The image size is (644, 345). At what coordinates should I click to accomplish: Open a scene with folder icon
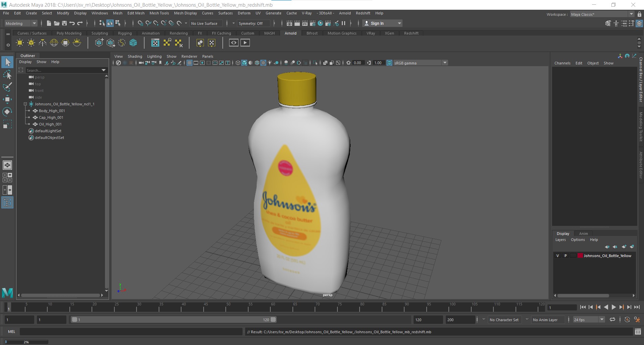click(56, 23)
